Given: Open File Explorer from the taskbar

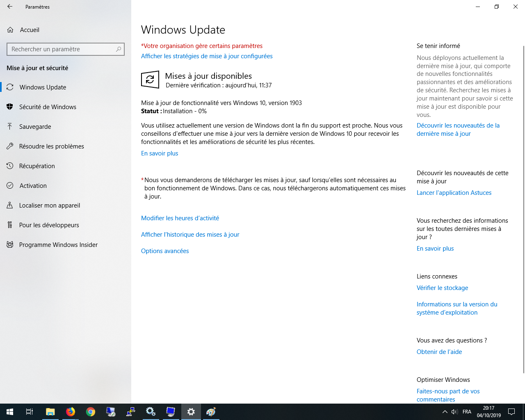Looking at the screenshot, I should pyautogui.click(x=50, y=412).
